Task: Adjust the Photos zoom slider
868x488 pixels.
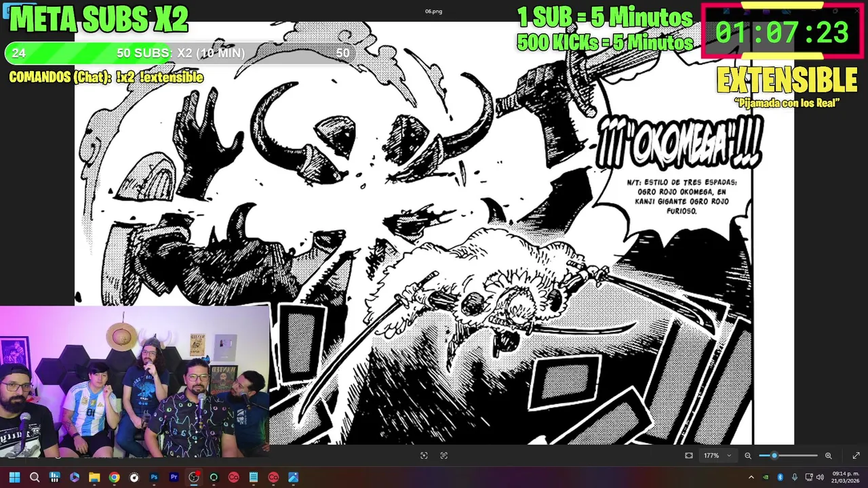Action: (788, 455)
